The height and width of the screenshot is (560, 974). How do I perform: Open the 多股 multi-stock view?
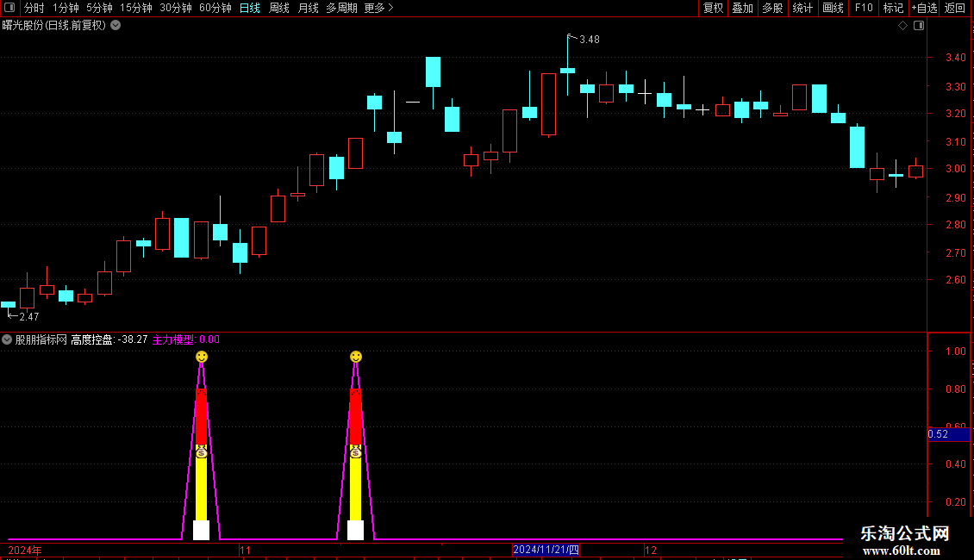click(772, 8)
